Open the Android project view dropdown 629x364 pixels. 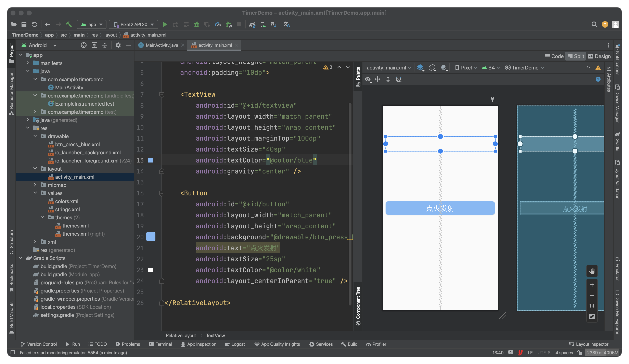39,45
